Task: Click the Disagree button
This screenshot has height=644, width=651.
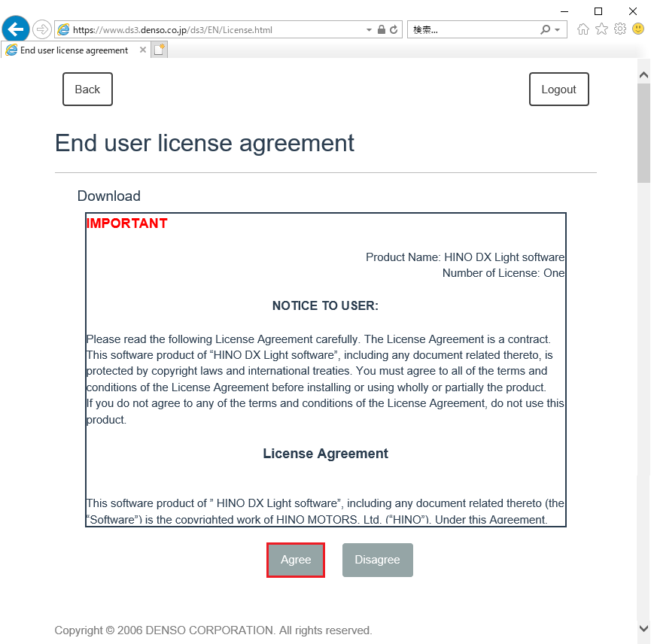Action: [x=377, y=560]
